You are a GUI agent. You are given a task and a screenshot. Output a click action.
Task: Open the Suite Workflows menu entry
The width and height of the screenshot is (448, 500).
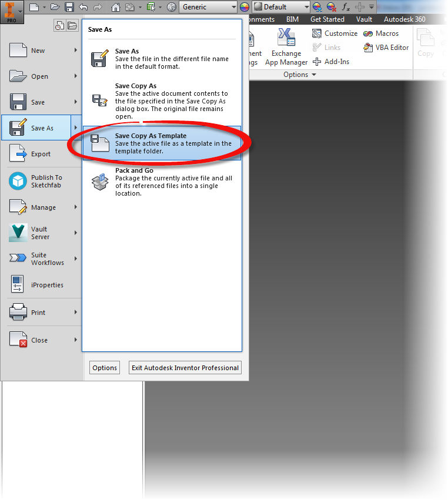coord(42,259)
